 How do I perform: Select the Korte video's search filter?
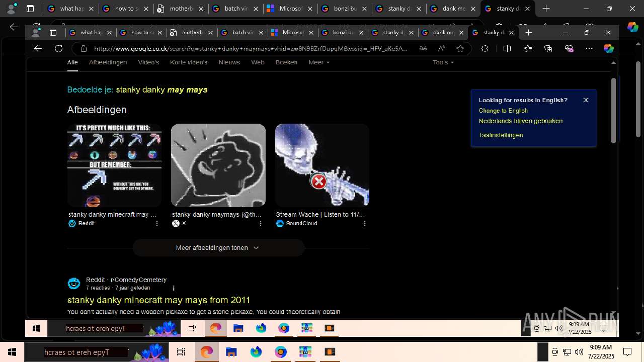(x=189, y=62)
